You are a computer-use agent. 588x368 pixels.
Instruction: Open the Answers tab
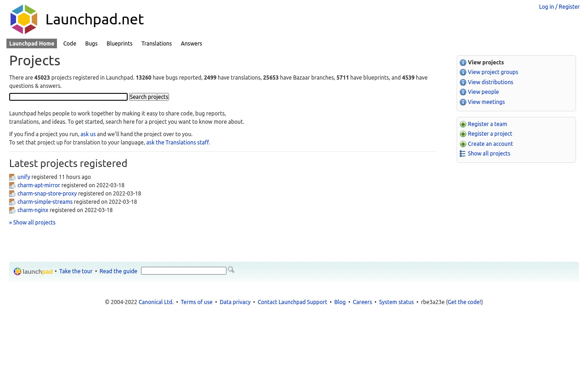pyautogui.click(x=192, y=44)
